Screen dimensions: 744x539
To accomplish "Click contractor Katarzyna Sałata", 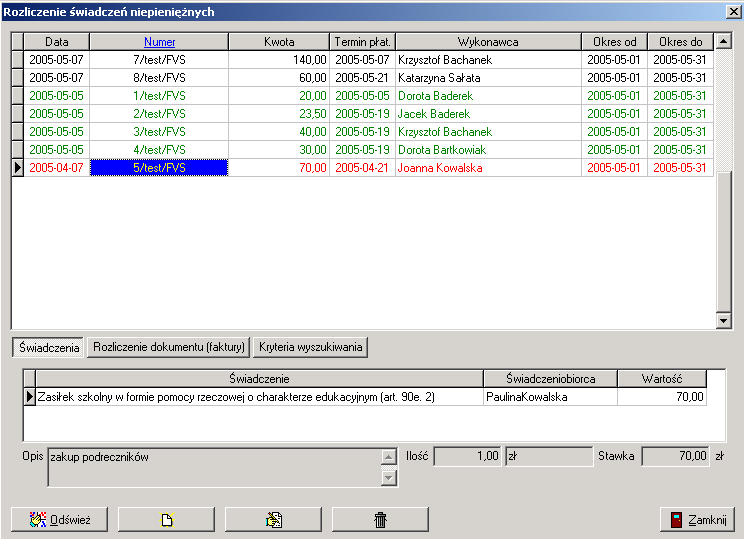I will tap(439, 78).
